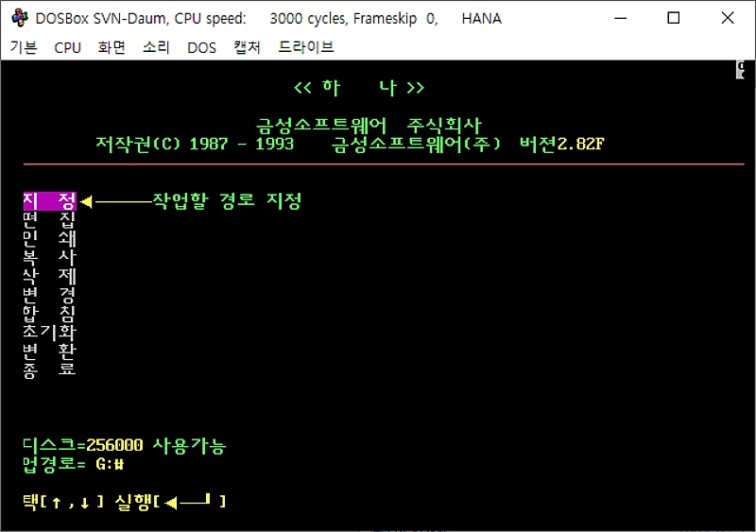Open the 드라이브 menu
756x532 pixels.
pyautogui.click(x=306, y=47)
